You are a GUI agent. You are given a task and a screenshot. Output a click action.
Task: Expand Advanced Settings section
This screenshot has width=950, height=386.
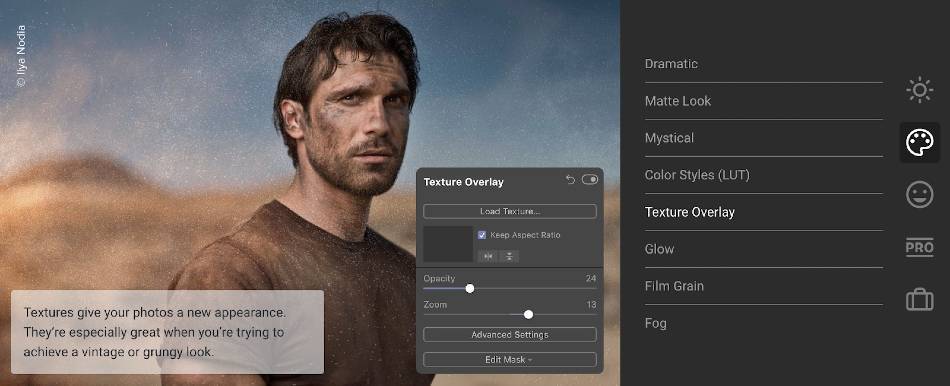pos(510,334)
